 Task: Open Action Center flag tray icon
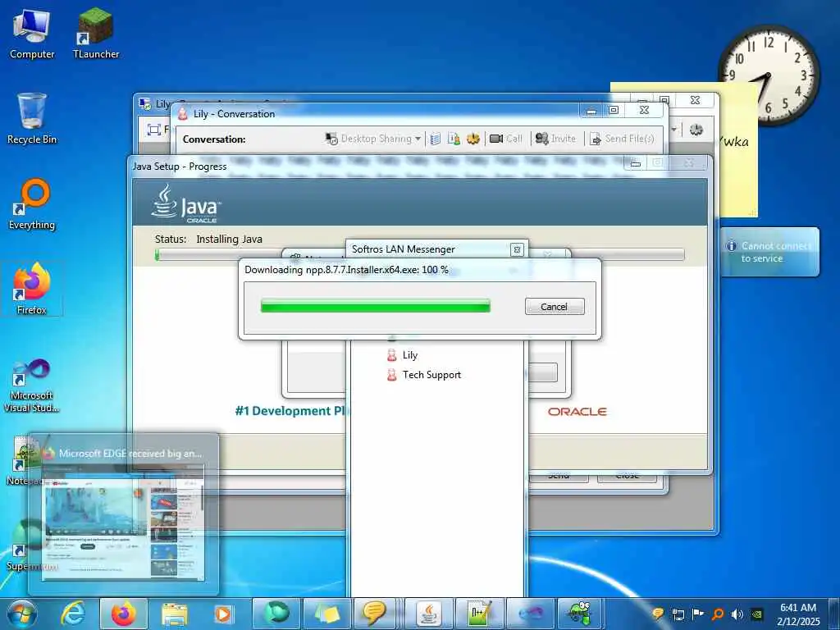697,614
